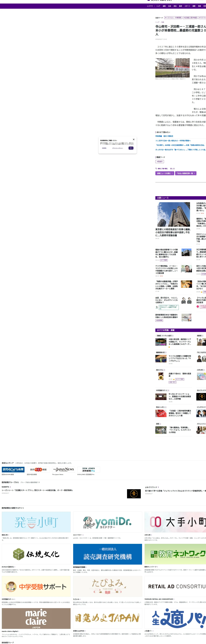Viewport: 206px width, 644px height.
Task: Open the プライバシーポリシー link in the dialog
Action: point(117,148)
